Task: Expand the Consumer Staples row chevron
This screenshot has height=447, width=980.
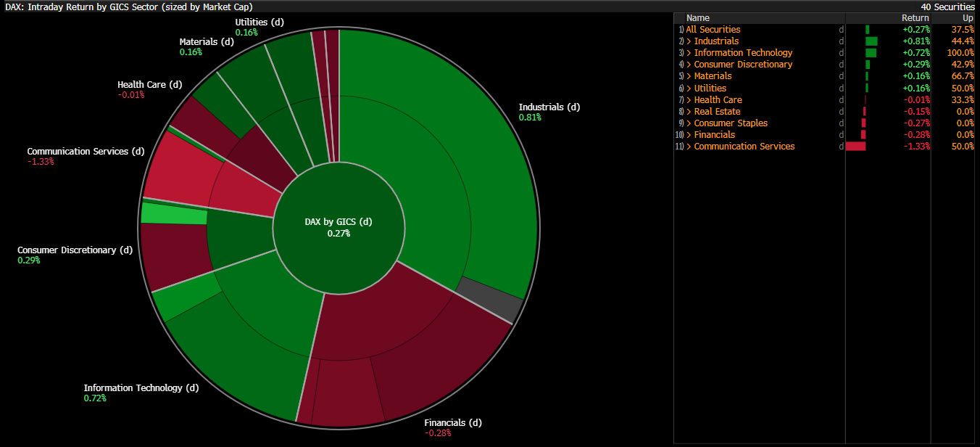Action: (689, 123)
